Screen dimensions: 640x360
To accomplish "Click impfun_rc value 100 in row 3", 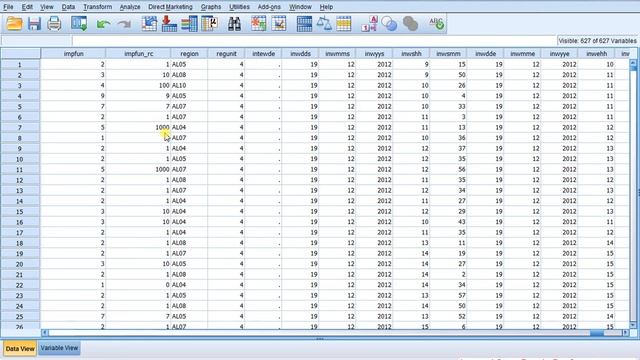I will point(138,85).
